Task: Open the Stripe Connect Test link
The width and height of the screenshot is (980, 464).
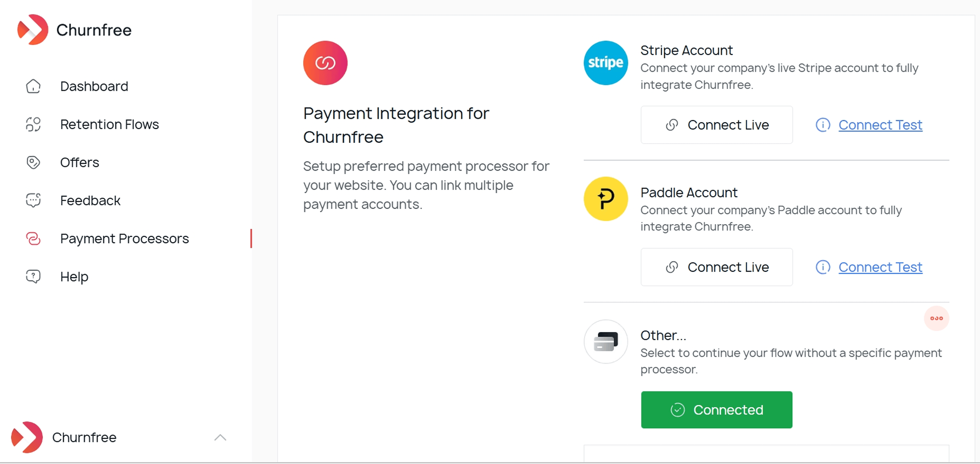Action: click(x=880, y=125)
